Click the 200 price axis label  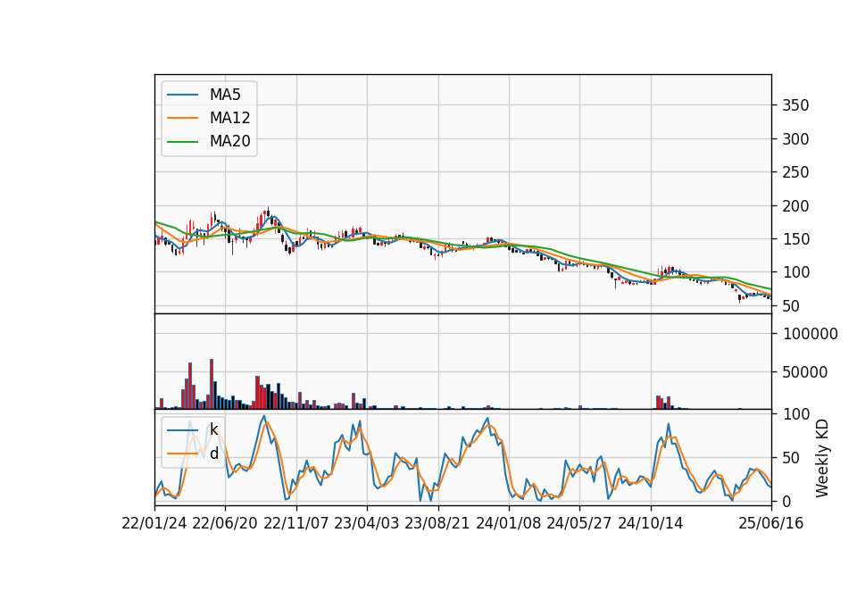tap(795, 206)
